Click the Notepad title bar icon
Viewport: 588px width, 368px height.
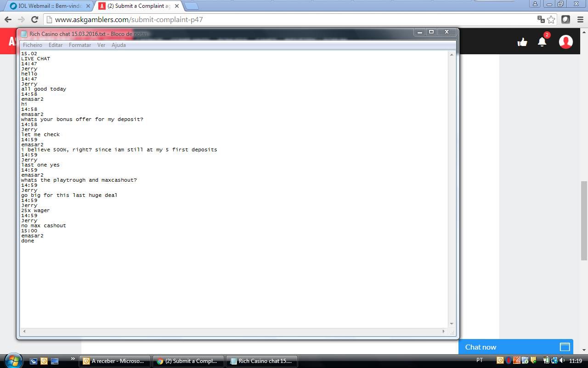24,34
